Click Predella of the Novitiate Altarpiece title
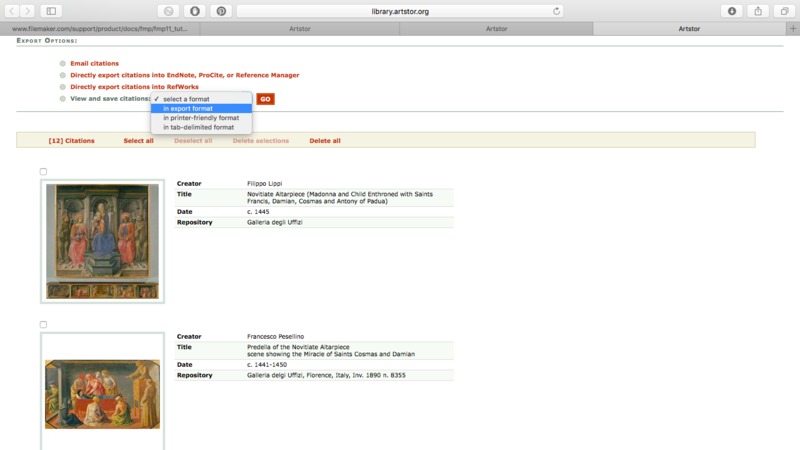800x450 pixels. pos(331,350)
